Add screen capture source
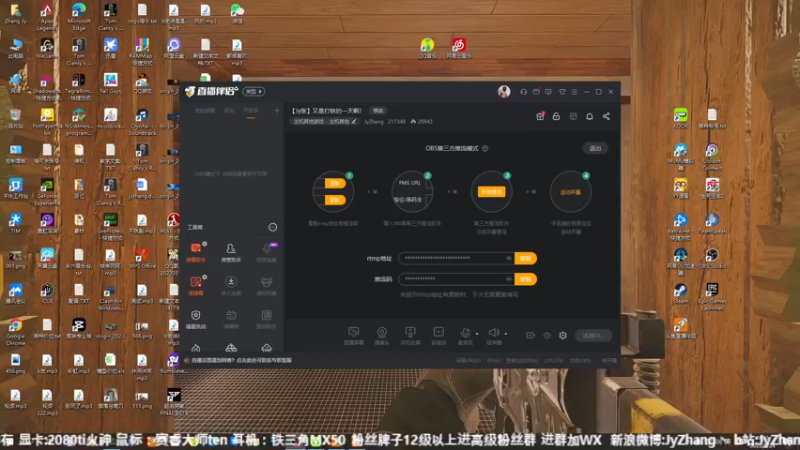The height and width of the screenshot is (450, 800). pyautogui.click(x=353, y=336)
